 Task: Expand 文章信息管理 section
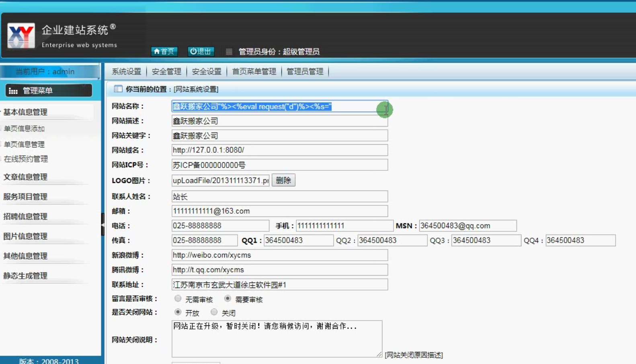[x=25, y=177]
